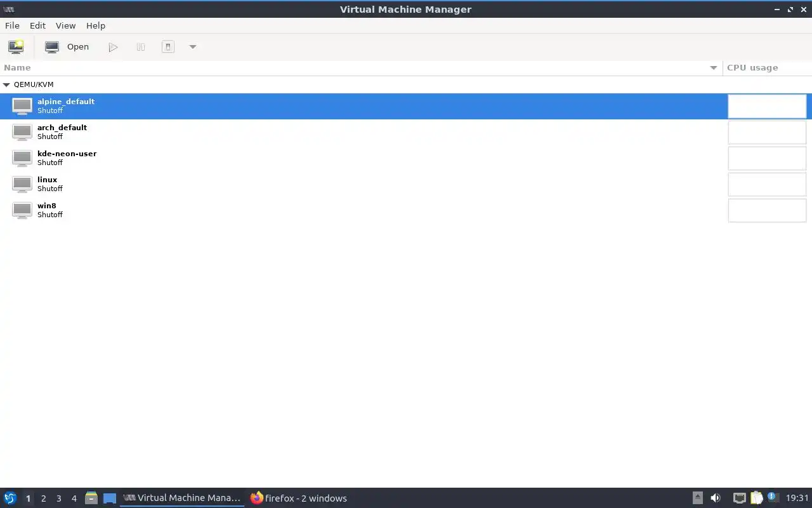812x508 pixels.
Task: Minimize the Virtual Machine Manager window
Action: tap(777, 10)
